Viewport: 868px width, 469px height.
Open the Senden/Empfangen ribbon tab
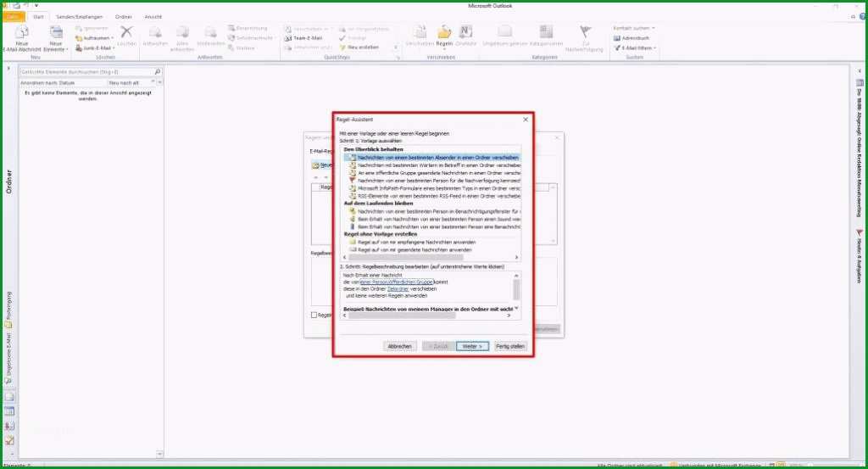79,17
